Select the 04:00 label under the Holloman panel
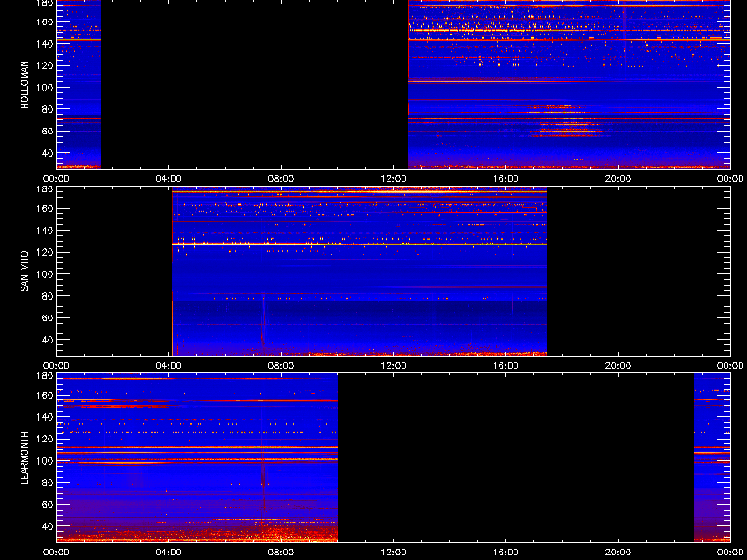The width and height of the screenshot is (747, 560). pos(169,179)
